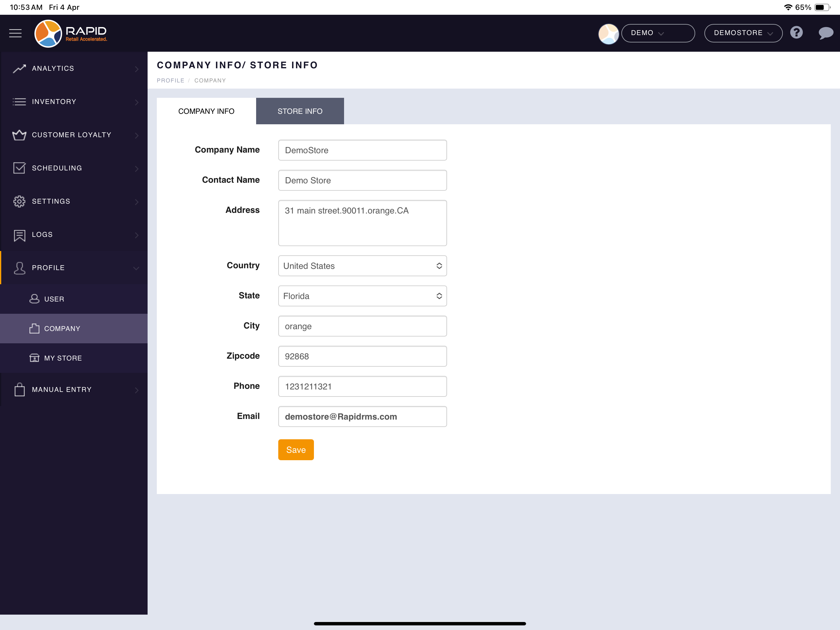Viewport: 840px width, 630px height.
Task: Click the Scheduling checkbox icon
Action: pyautogui.click(x=19, y=168)
